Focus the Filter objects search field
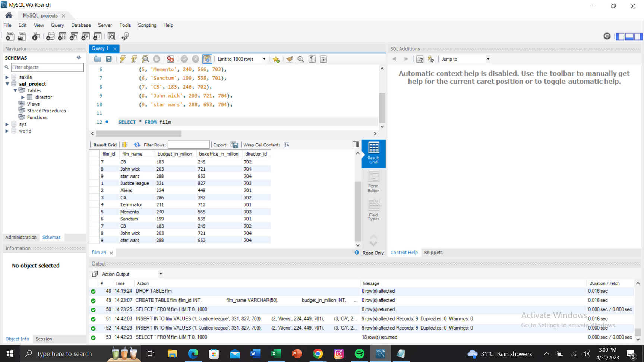Screen dimensions: 644x362 [47, 67]
